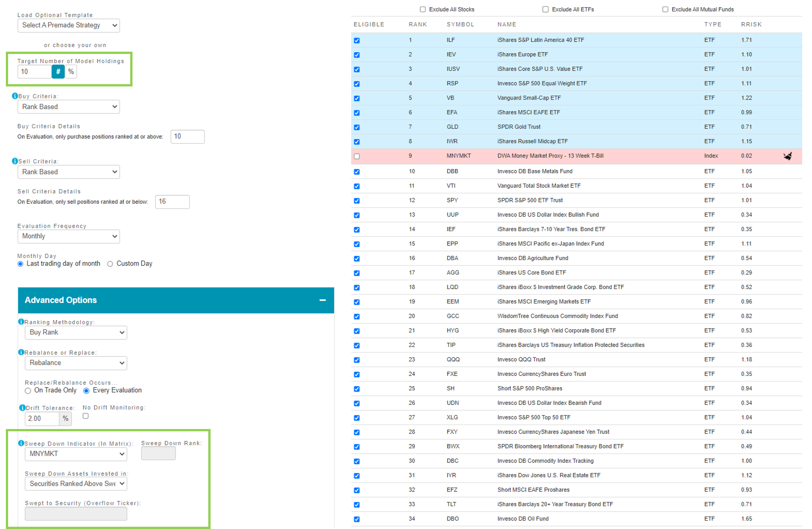This screenshot has height=529, width=812.
Task: Check Exclude All Mutual Funds
Action: (x=665, y=9)
